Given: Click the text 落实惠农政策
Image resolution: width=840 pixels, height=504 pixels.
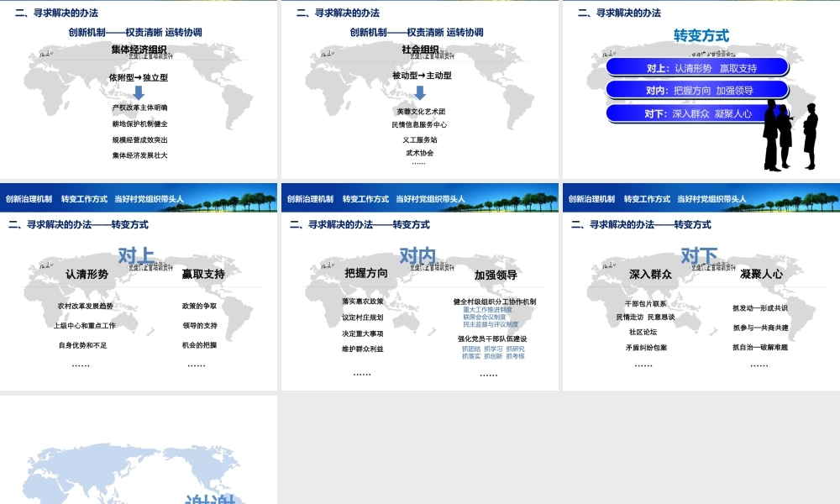Looking at the screenshot, I should pos(363,301).
